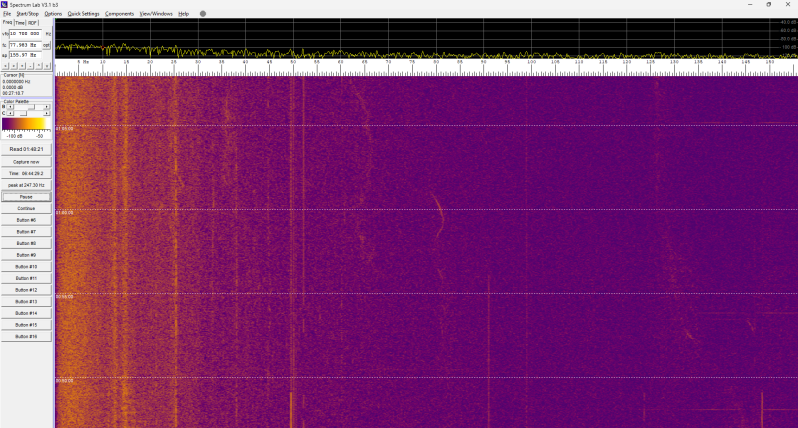Screen dimensions: 798x428
Task: Click right arrow of contrast C slider
Action: [x=47, y=113]
